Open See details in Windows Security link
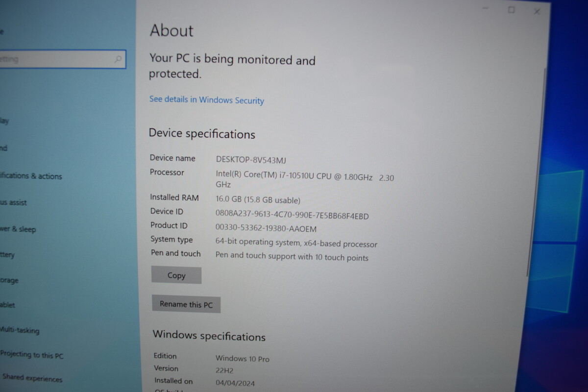Viewport: 588px width, 392px height. [206, 100]
